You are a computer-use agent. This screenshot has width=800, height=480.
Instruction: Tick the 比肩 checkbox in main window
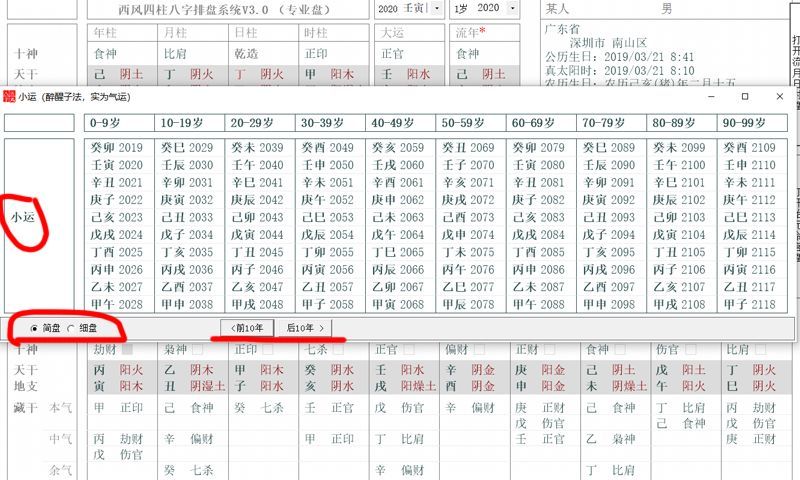pyautogui.click(x=760, y=349)
